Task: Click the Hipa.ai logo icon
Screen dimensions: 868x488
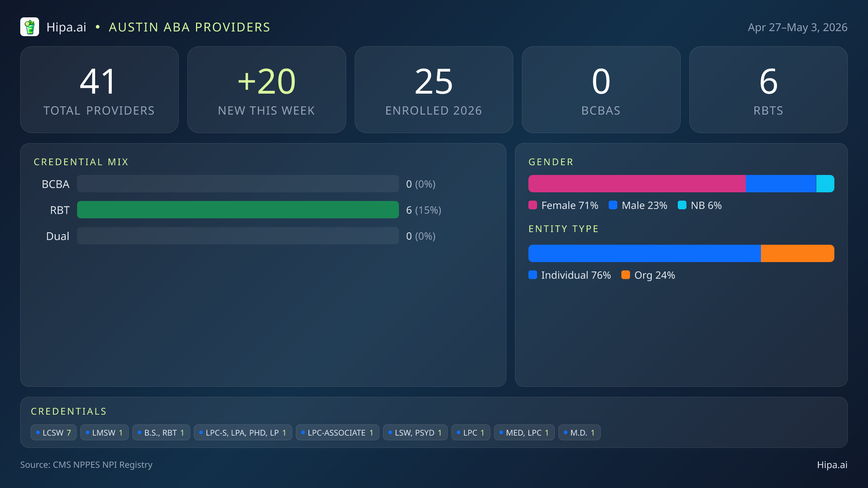Action: (30, 27)
